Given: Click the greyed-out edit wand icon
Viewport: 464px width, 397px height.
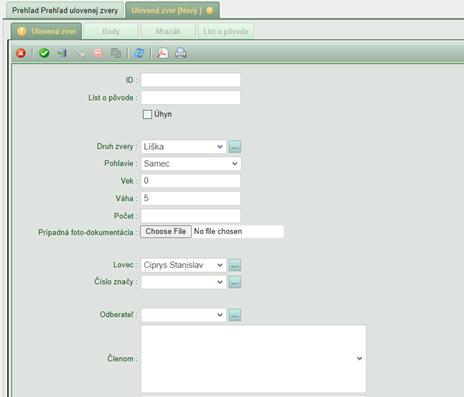Looking at the screenshot, I should (x=80, y=53).
